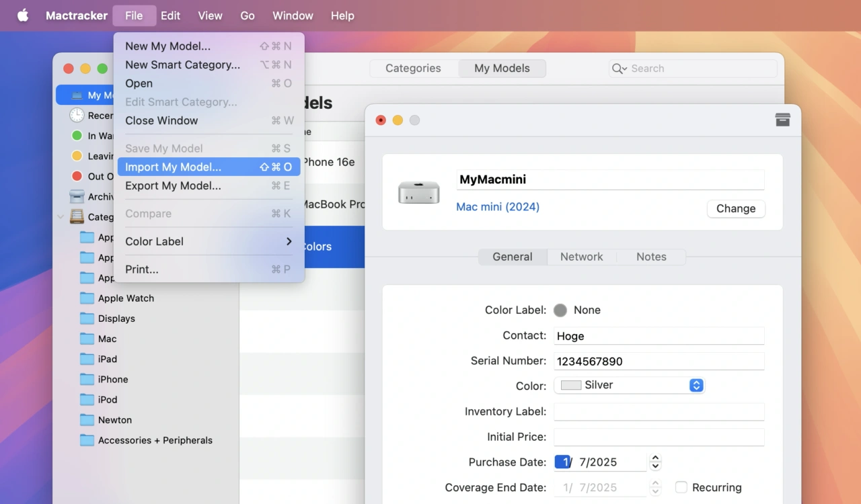861x504 pixels.
Task: Click the Mac mini (2024) link
Action: click(498, 207)
